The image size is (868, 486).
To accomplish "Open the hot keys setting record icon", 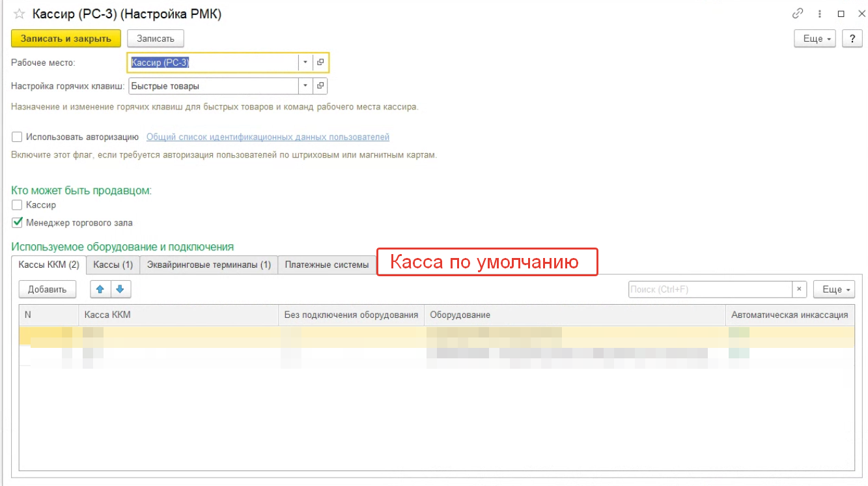I will [320, 86].
